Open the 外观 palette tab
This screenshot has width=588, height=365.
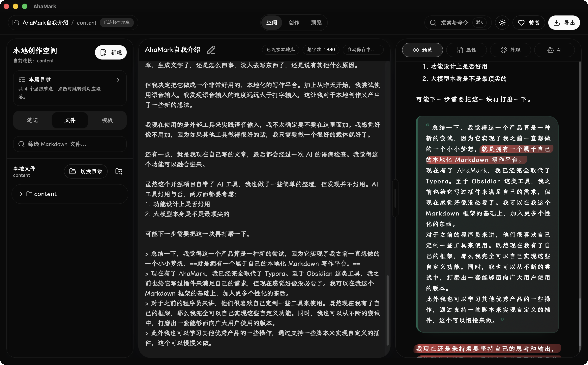pos(510,50)
